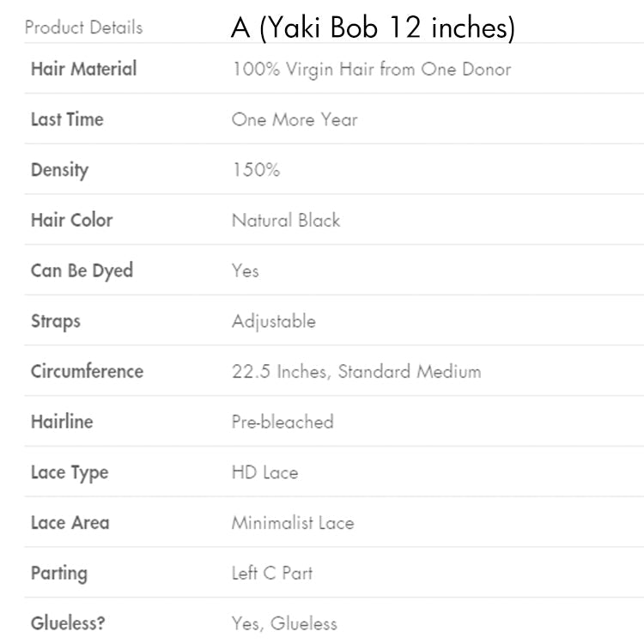Click the Hair Color label

tap(71, 220)
